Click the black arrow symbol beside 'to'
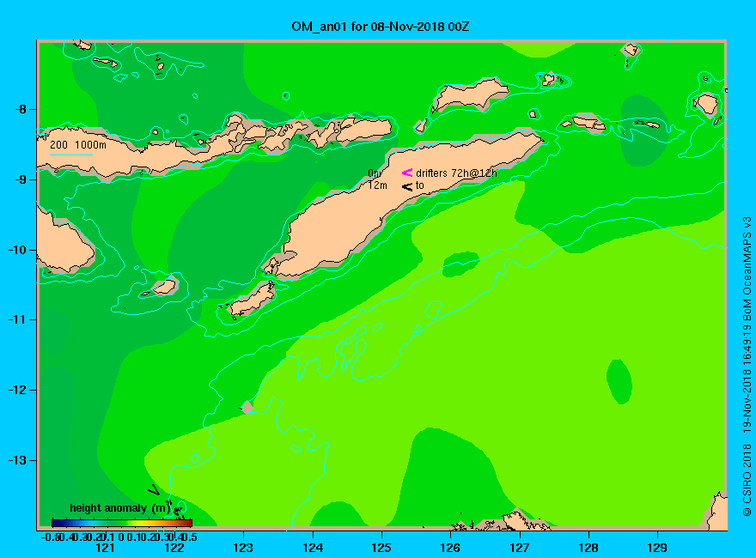The height and width of the screenshot is (558, 756). pos(407,186)
